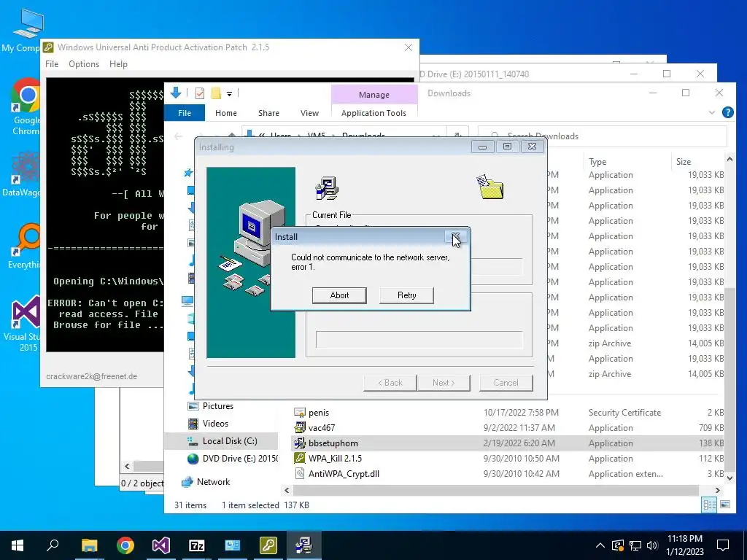747x560 pixels.
Task: Switch to the View ribbon tab
Action: tap(309, 113)
